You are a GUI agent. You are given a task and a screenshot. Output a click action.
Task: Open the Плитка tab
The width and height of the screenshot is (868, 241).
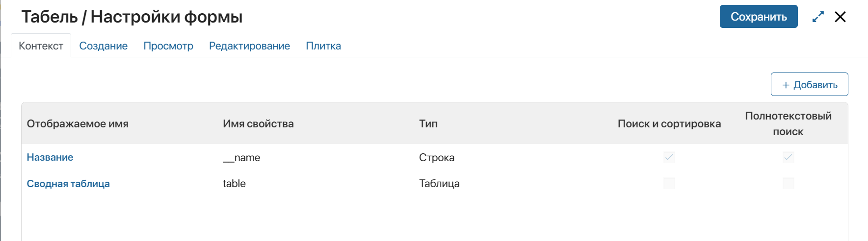pos(323,46)
